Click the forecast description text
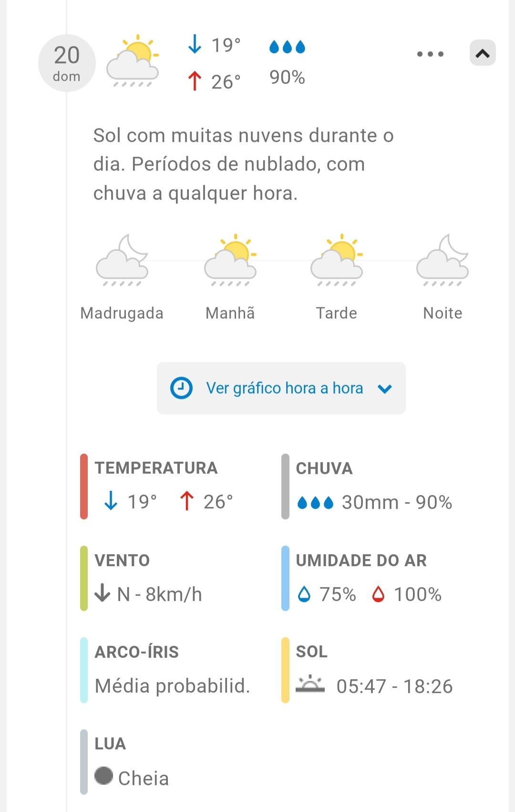Screen dimensions: 515x812 [x=243, y=164]
